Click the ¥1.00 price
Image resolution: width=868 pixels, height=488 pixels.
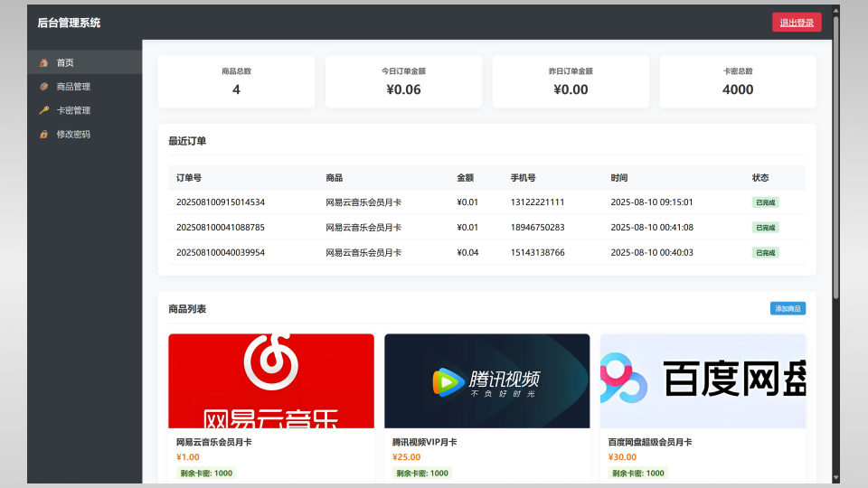[188, 457]
